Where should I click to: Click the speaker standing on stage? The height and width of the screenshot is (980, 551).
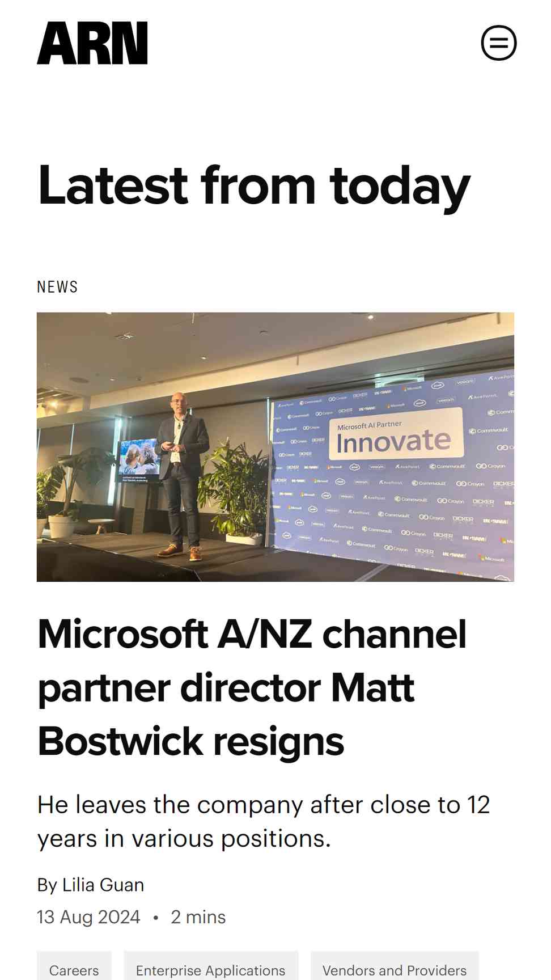[181, 475]
